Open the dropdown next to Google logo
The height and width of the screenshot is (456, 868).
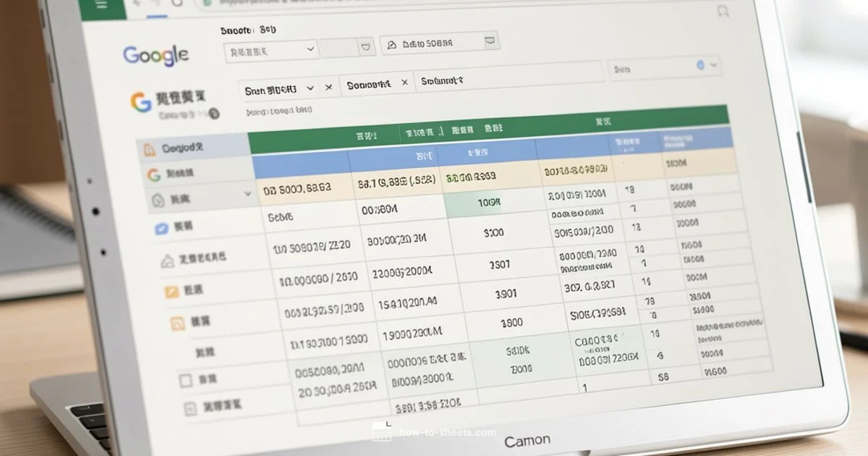pyautogui.click(x=271, y=51)
